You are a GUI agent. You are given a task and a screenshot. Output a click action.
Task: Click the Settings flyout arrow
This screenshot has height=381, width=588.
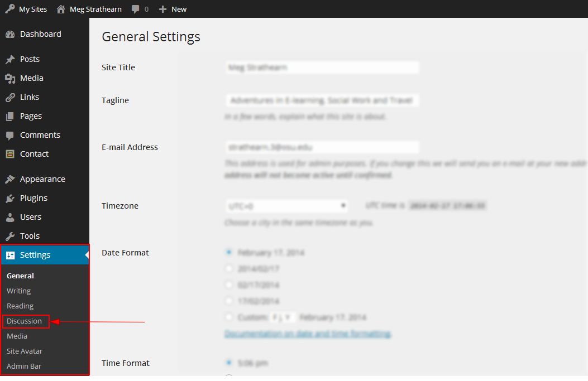pos(87,255)
